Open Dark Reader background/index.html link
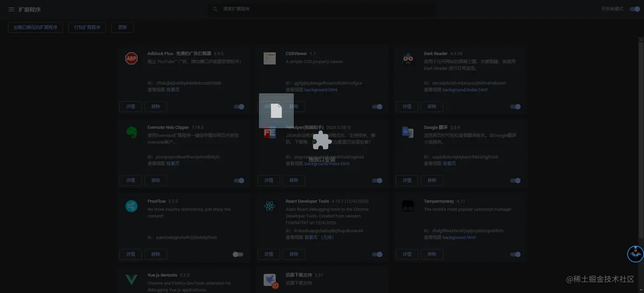 pyautogui.click(x=465, y=90)
